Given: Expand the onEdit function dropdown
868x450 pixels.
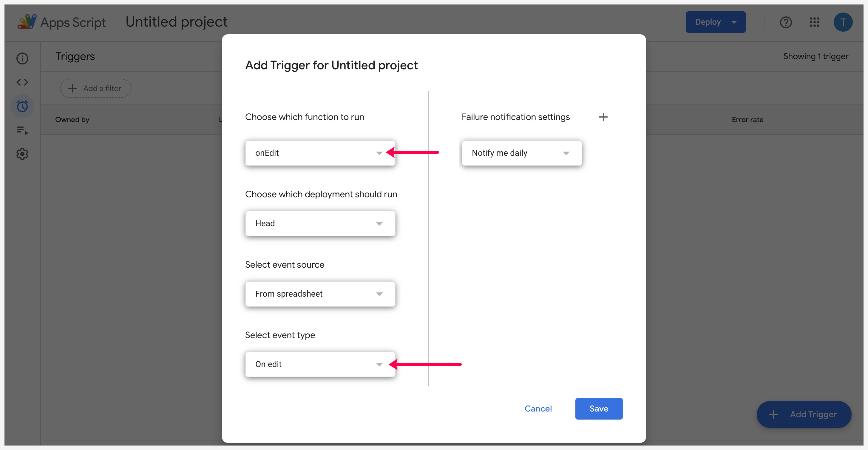Looking at the screenshot, I should pyautogui.click(x=320, y=153).
